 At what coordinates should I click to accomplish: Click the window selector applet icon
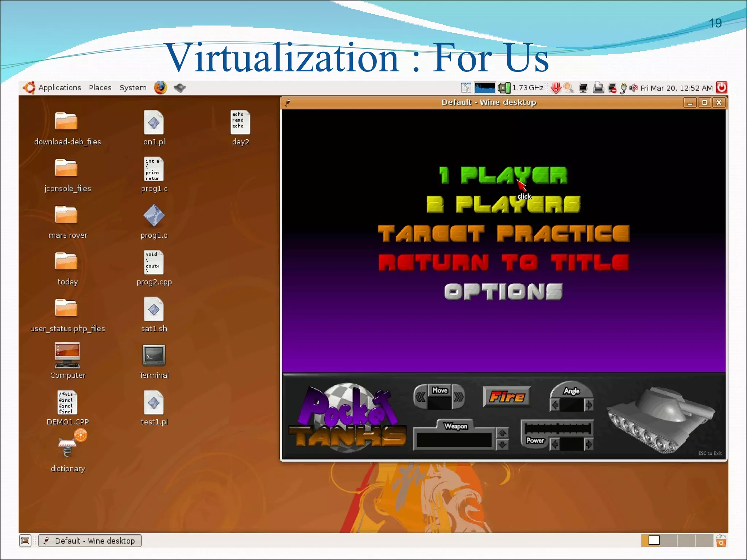tap(466, 88)
